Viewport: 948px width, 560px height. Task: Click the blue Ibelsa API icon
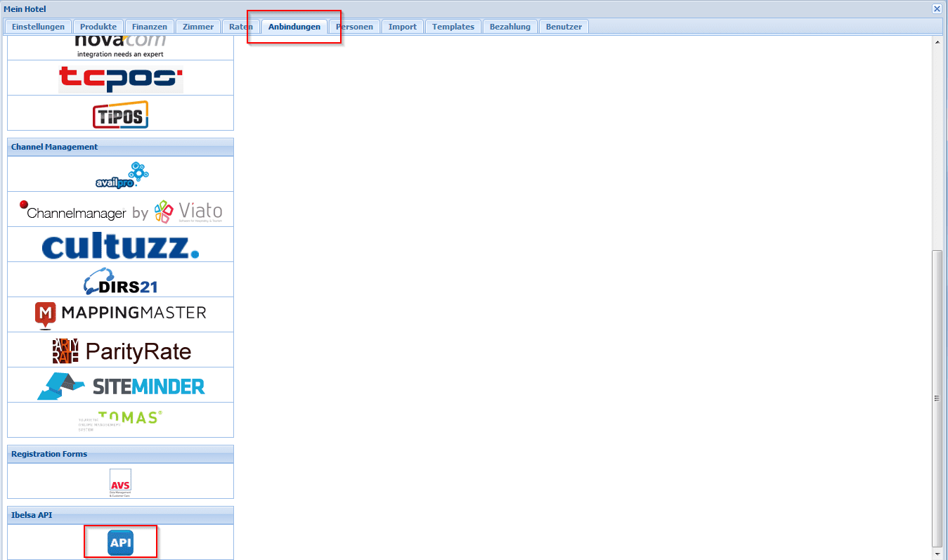120,542
